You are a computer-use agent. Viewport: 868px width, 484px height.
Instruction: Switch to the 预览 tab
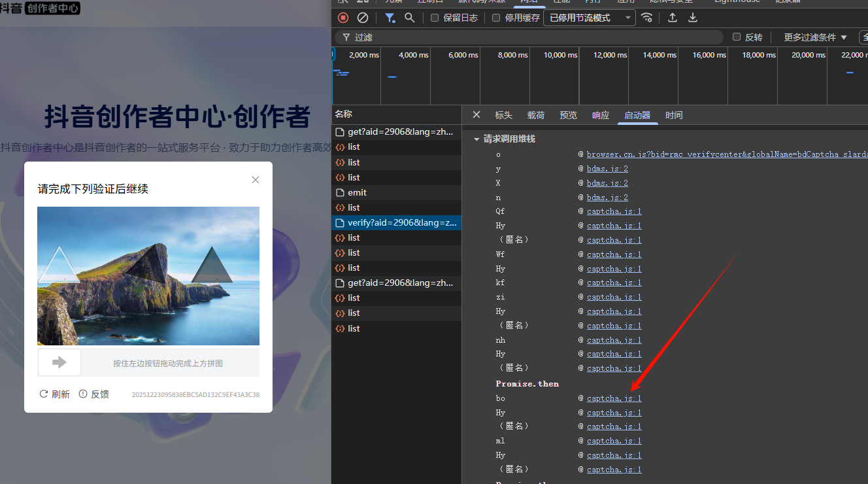(569, 115)
